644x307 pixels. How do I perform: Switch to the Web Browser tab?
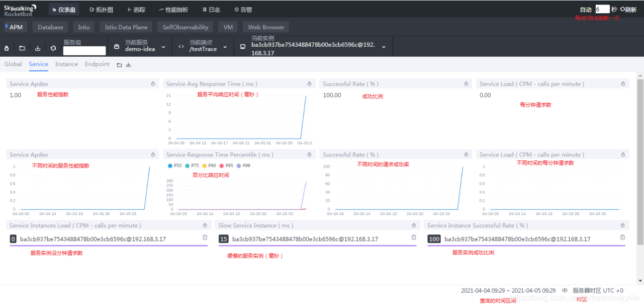click(266, 27)
